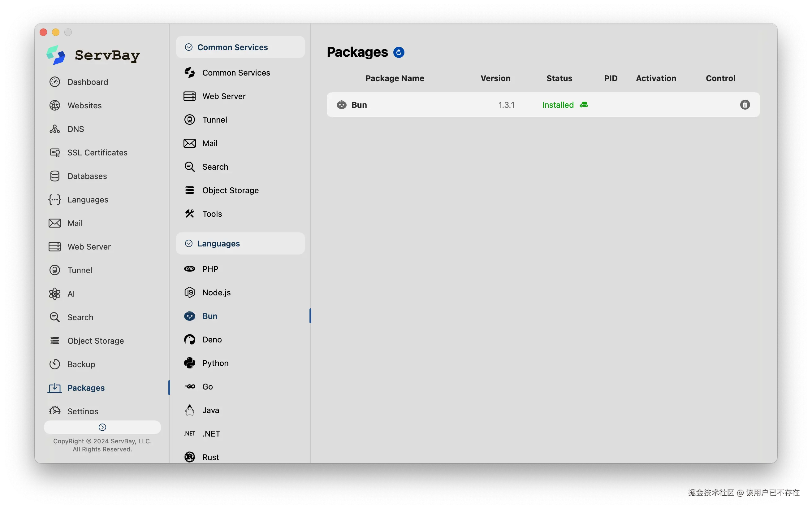Open the SSL Certificates section
This screenshot has width=812, height=509.
point(97,153)
